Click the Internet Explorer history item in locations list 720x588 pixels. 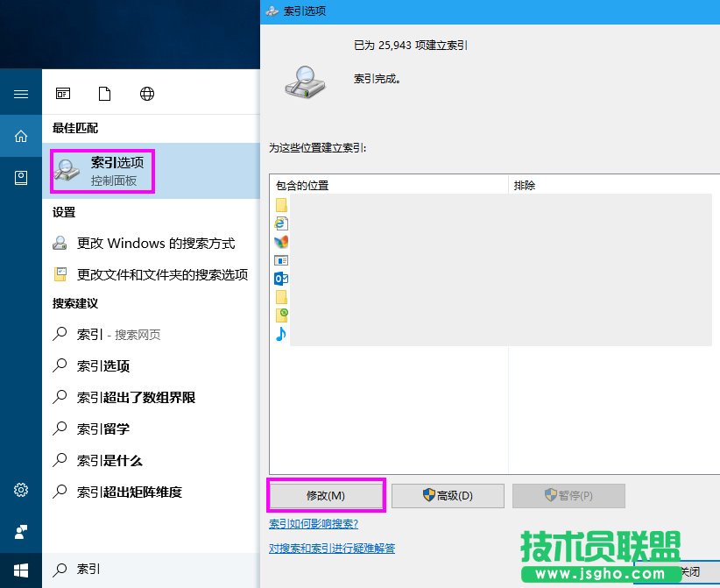click(x=281, y=223)
